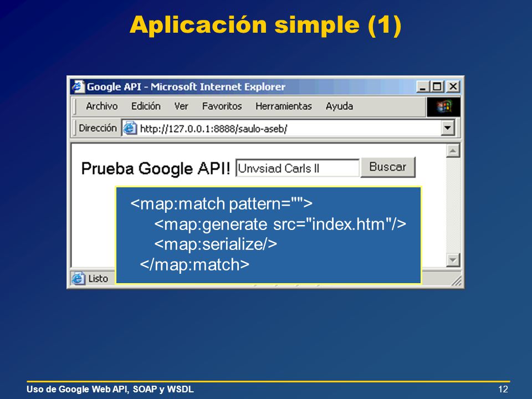
Task: Click the map:serialize line
Action: point(216,244)
